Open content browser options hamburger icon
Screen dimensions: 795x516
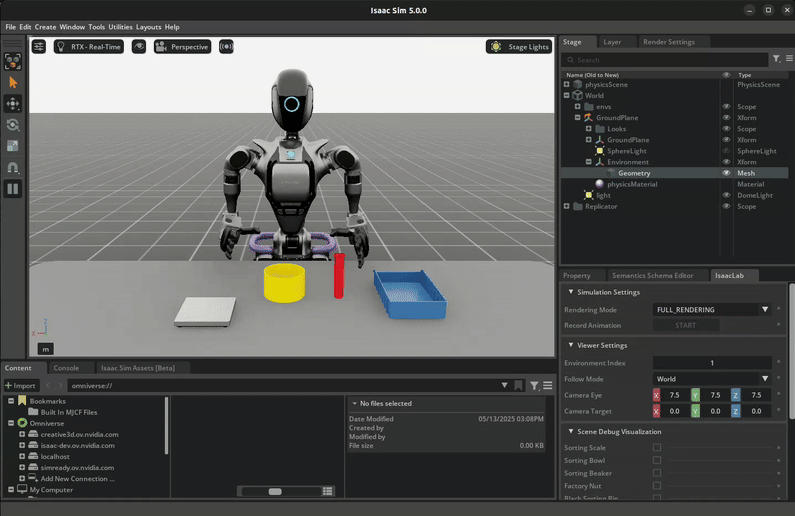pyautogui.click(x=548, y=386)
